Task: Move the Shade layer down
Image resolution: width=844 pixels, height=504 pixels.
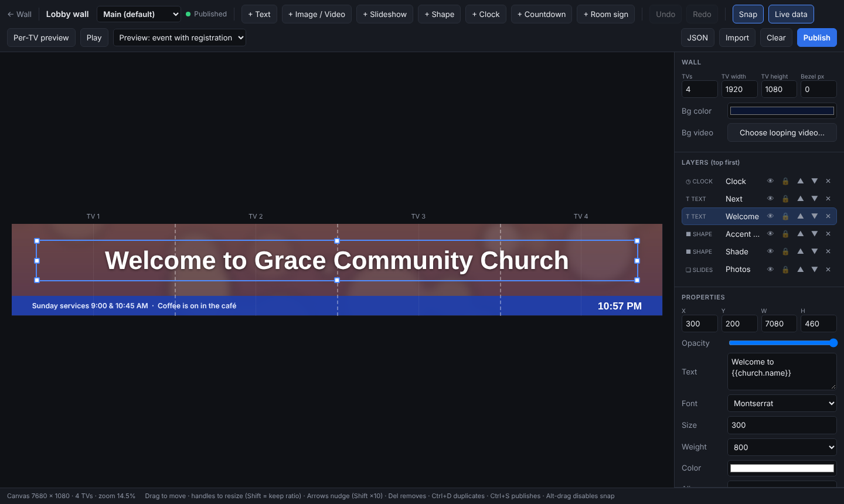Action: pyautogui.click(x=814, y=251)
